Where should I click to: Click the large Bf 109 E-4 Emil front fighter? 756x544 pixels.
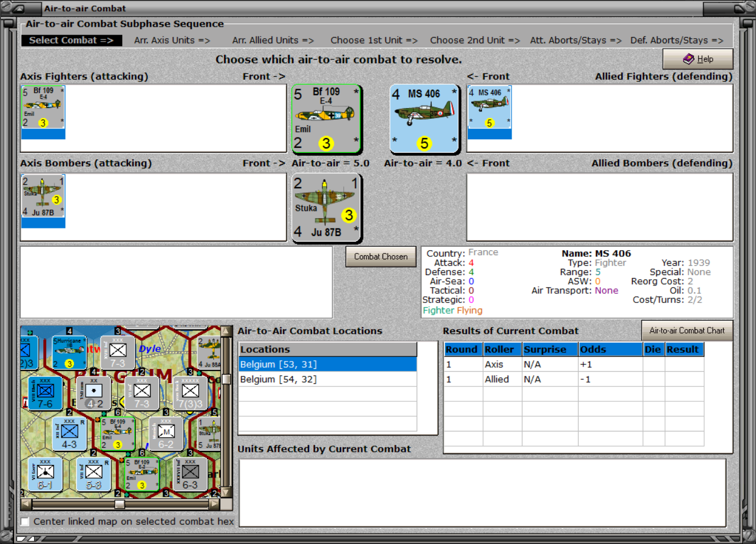tap(327, 119)
